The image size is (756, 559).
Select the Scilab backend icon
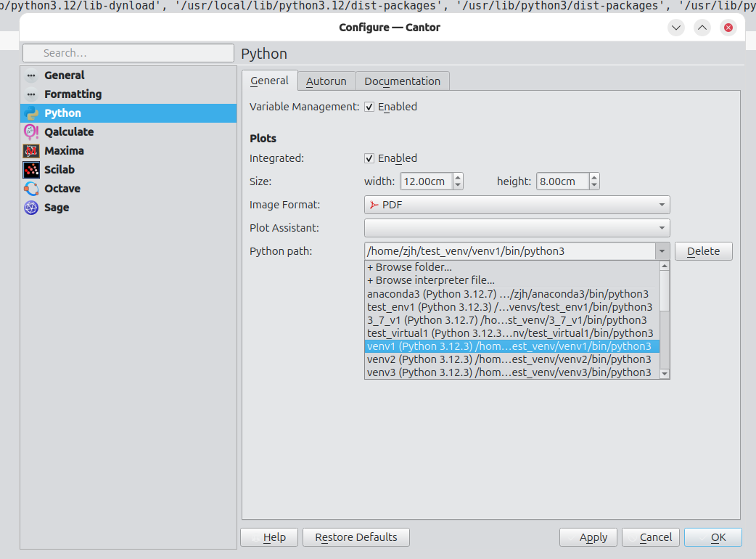(x=31, y=170)
